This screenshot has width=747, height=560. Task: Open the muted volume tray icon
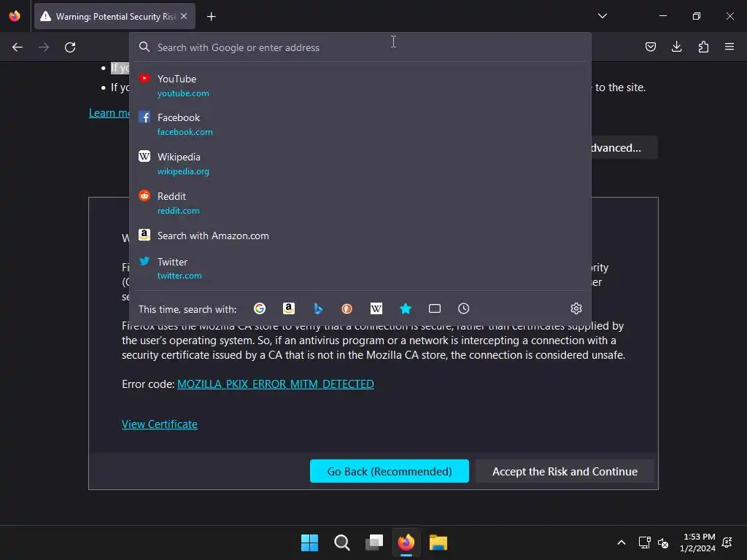(662, 542)
